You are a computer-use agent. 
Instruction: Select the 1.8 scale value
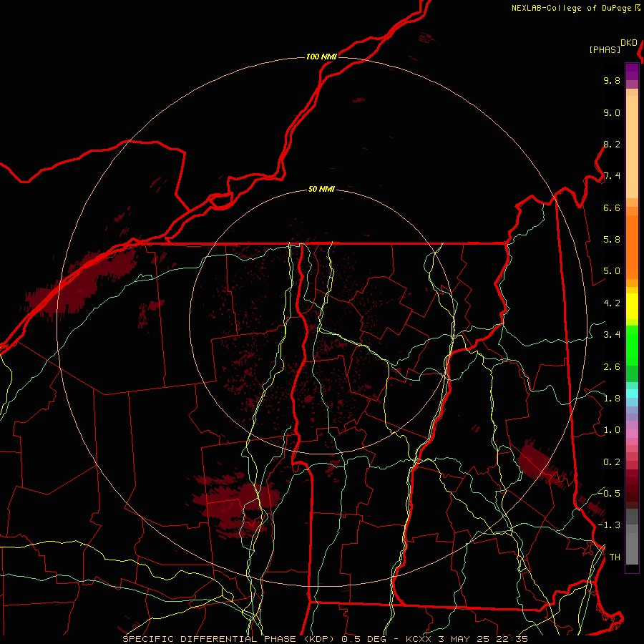(x=612, y=399)
